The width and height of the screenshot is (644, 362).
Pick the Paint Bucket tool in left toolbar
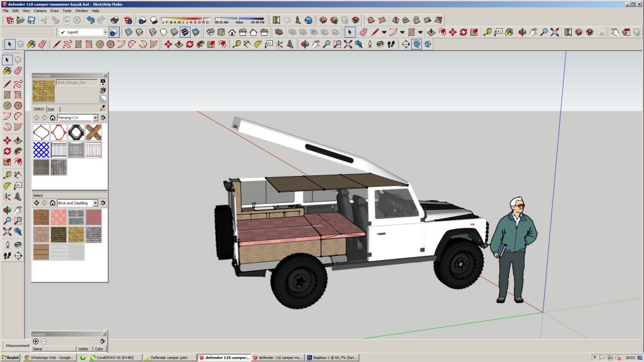tap(7, 71)
